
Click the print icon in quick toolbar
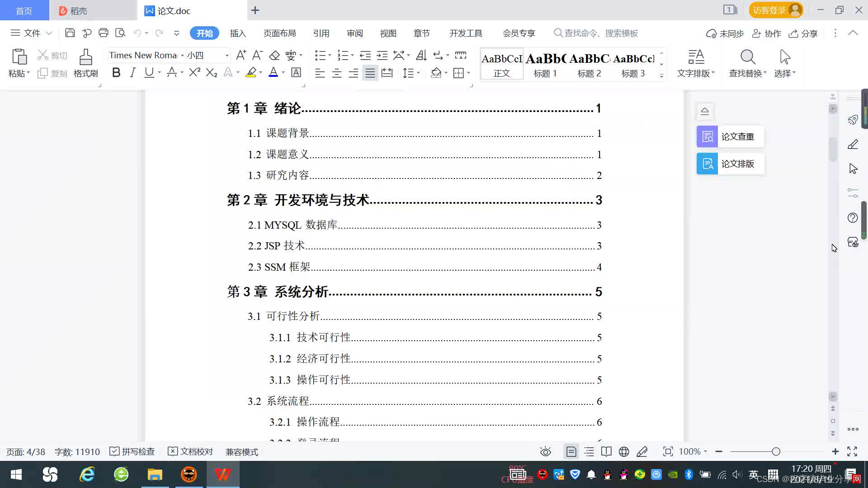(x=104, y=33)
